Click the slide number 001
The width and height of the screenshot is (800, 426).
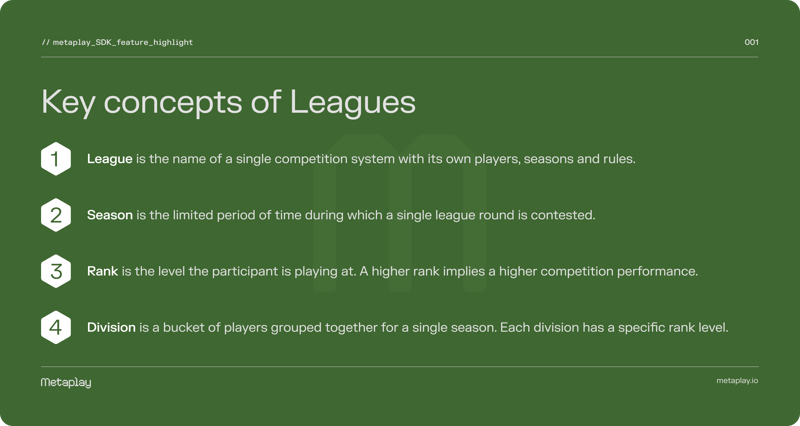pyautogui.click(x=751, y=42)
